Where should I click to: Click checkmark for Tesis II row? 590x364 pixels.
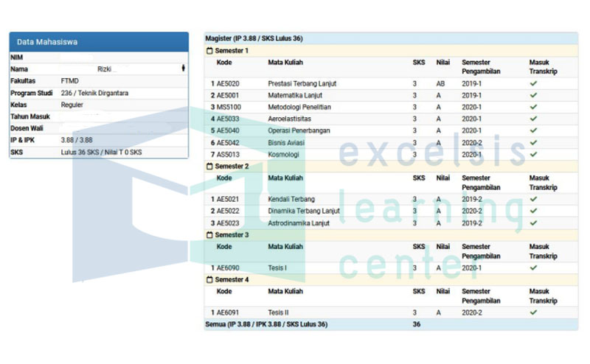pyautogui.click(x=533, y=312)
